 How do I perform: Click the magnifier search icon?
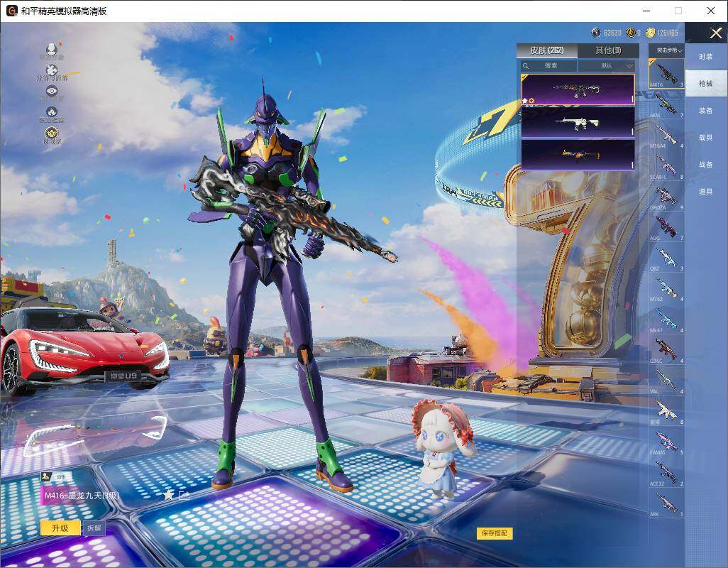click(526, 65)
